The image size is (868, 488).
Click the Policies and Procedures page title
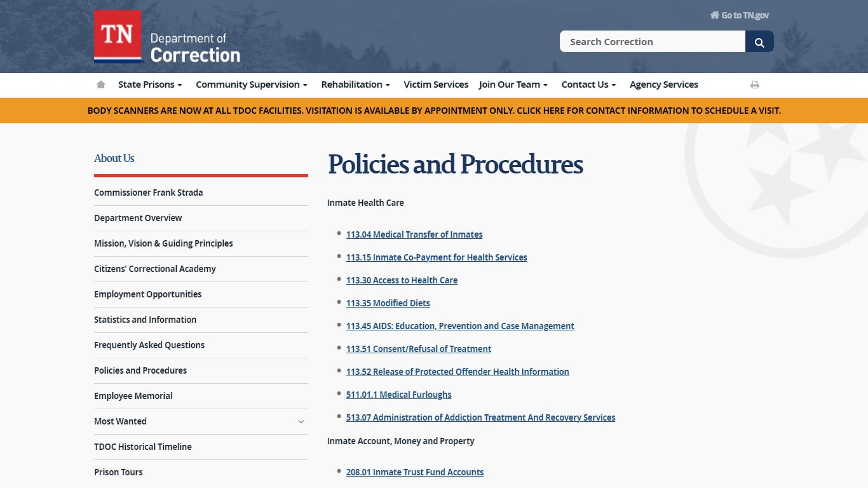click(x=456, y=164)
